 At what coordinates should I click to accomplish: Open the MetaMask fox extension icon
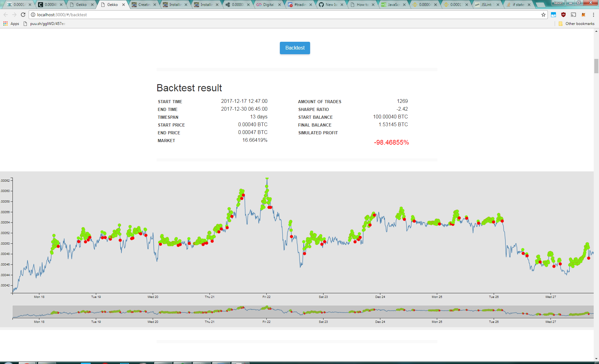click(583, 15)
